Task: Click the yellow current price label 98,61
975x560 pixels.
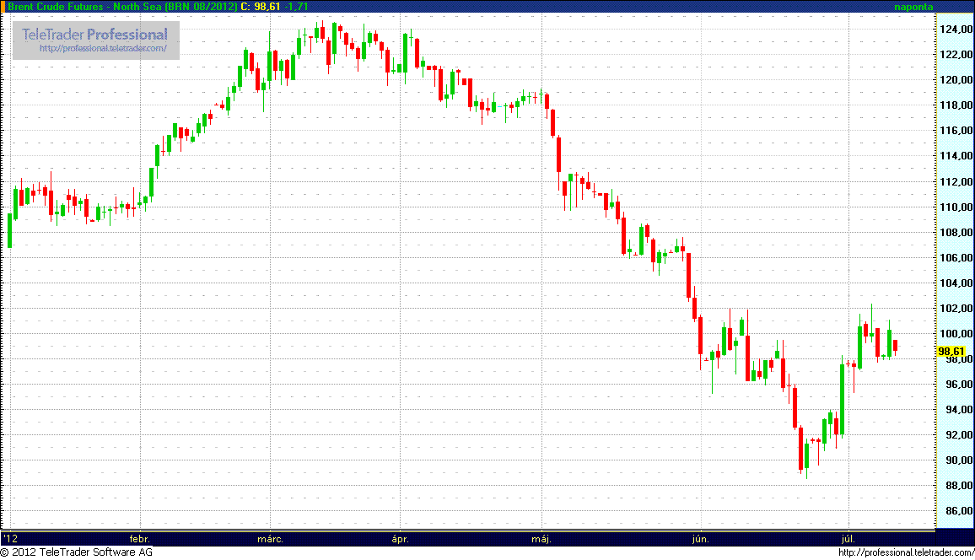Action: pyautogui.click(x=951, y=352)
